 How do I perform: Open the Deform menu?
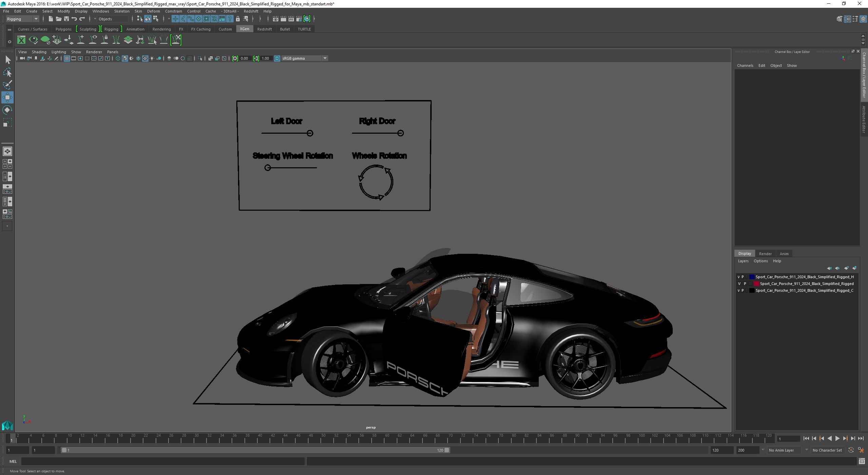153,11
